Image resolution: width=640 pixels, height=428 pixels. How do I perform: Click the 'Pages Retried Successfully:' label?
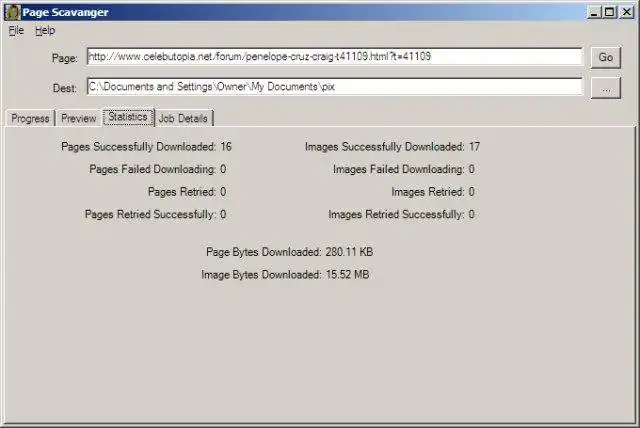(x=150, y=214)
